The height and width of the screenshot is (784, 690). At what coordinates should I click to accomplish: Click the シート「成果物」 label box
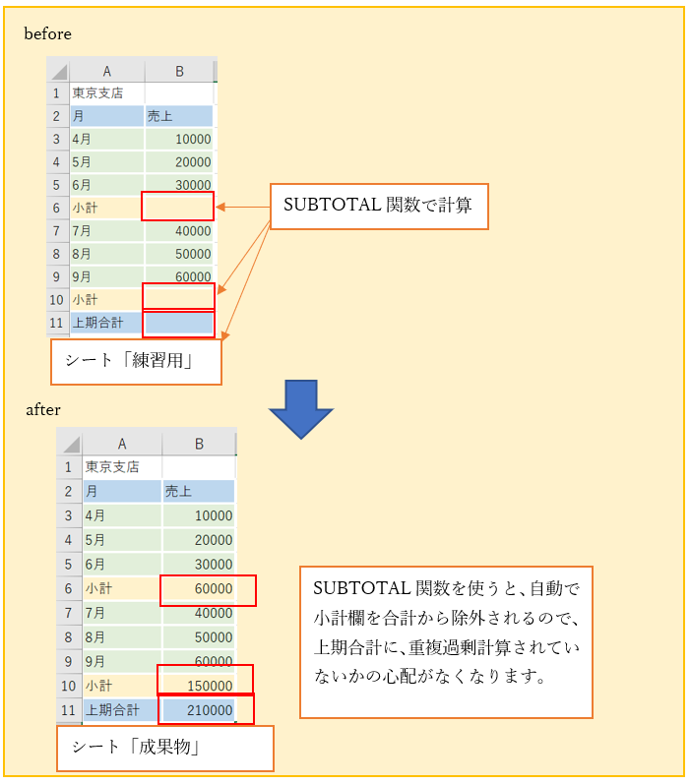click(x=164, y=748)
